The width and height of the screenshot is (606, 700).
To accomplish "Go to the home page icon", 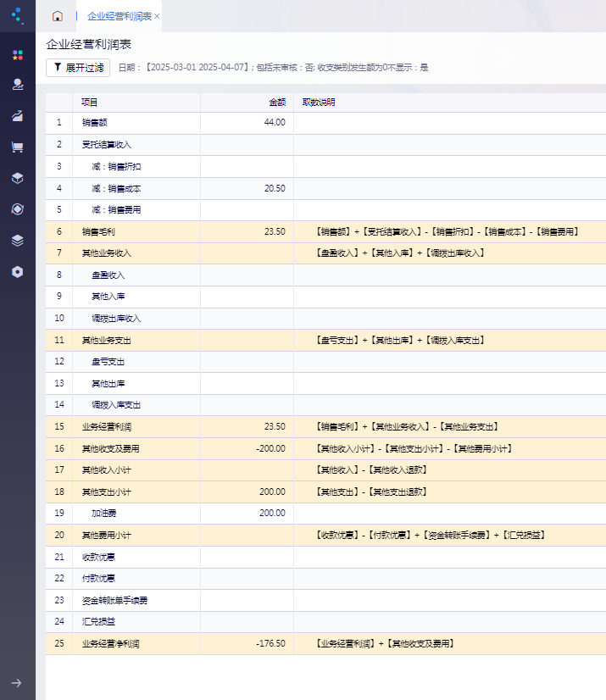I will [x=57, y=16].
